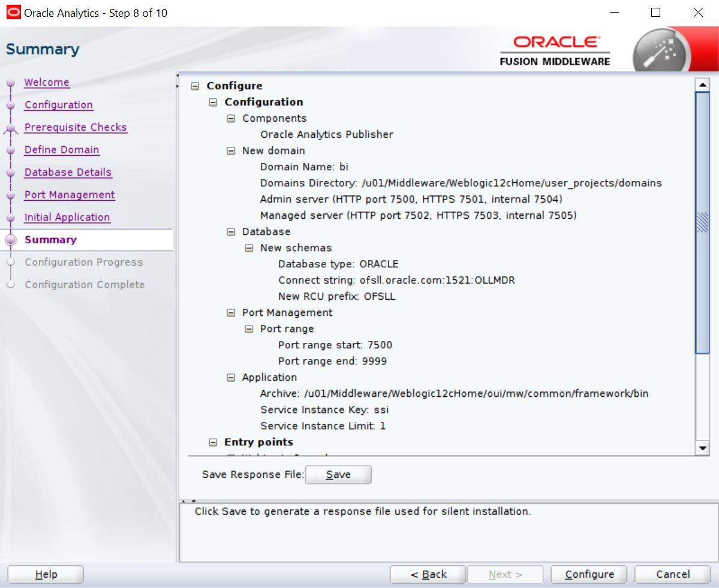Collapse the New schemas node
The image size is (719, 588).
pos(249,248)
